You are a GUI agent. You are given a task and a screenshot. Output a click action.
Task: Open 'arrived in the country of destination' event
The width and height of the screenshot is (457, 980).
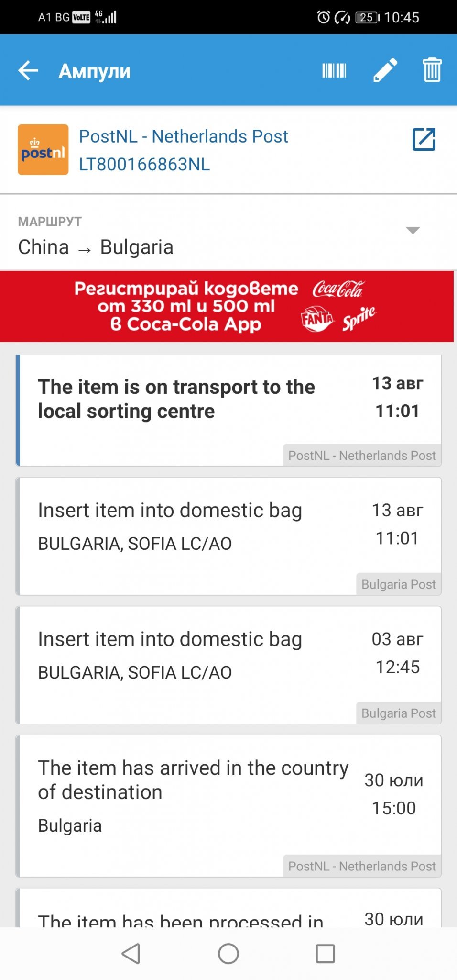(228, 805)
